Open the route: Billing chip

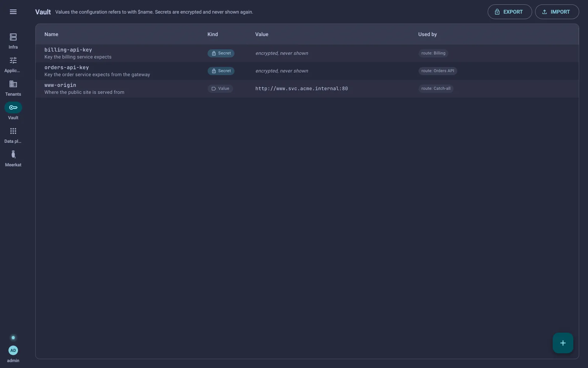click(433, 53)
